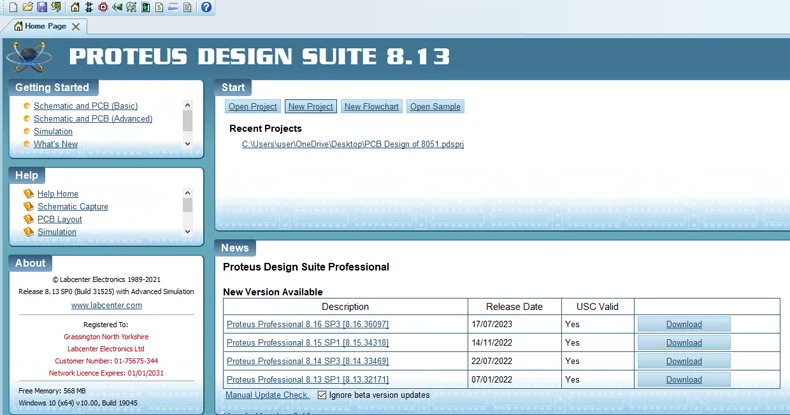This screenshot has height=415, width=790.
Task: Open the Design Explorer toolbar icon
Action: [x=146, y=7]
